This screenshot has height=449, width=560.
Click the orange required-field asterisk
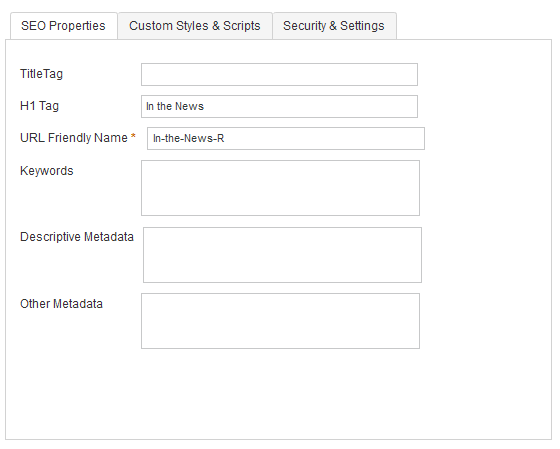[133, 136]
